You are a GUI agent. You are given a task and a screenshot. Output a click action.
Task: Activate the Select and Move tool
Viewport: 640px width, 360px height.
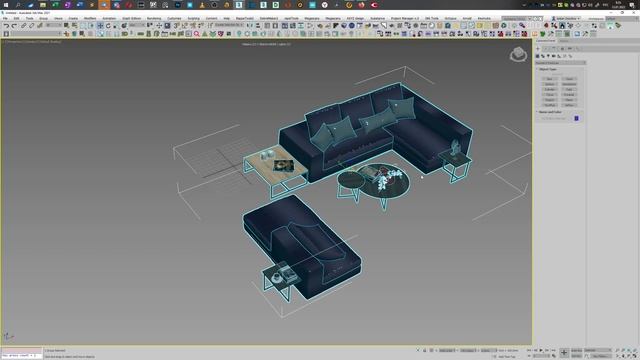100,25
